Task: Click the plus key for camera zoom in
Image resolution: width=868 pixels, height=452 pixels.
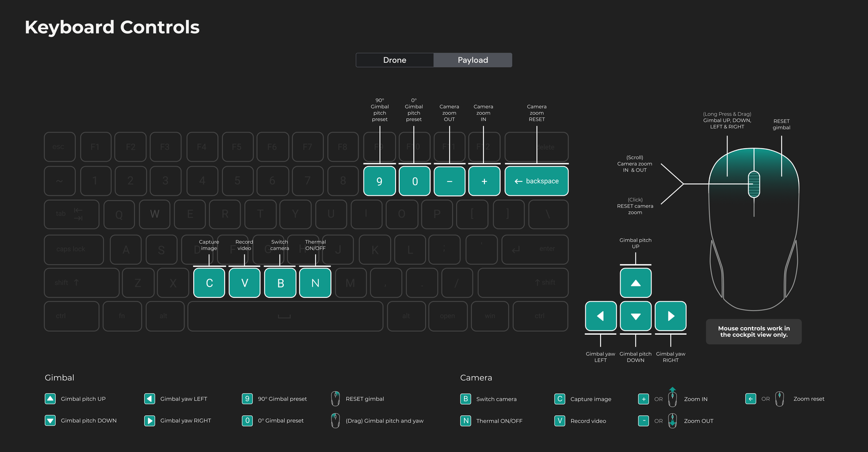Action: click(x=484, y=181)
